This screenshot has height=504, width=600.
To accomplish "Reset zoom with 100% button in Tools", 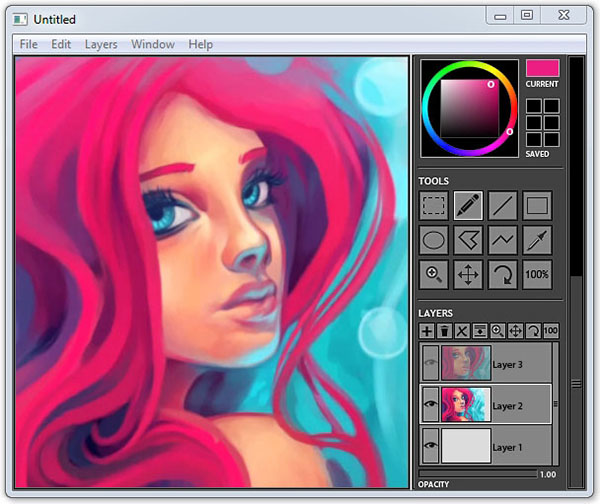I will point(537,274).
